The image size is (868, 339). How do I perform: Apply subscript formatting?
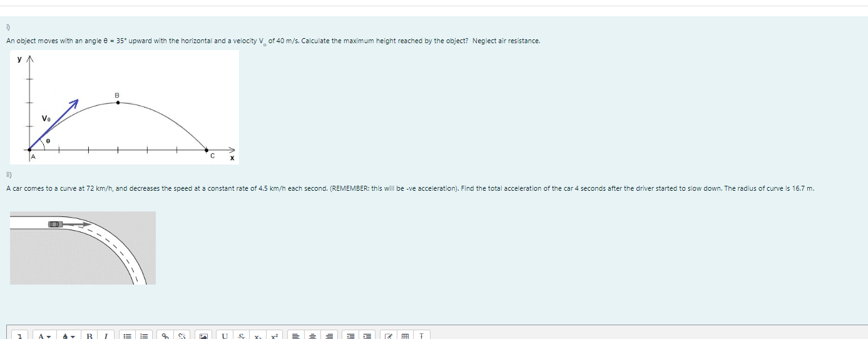pyautogui.click(x=258, y=336)
